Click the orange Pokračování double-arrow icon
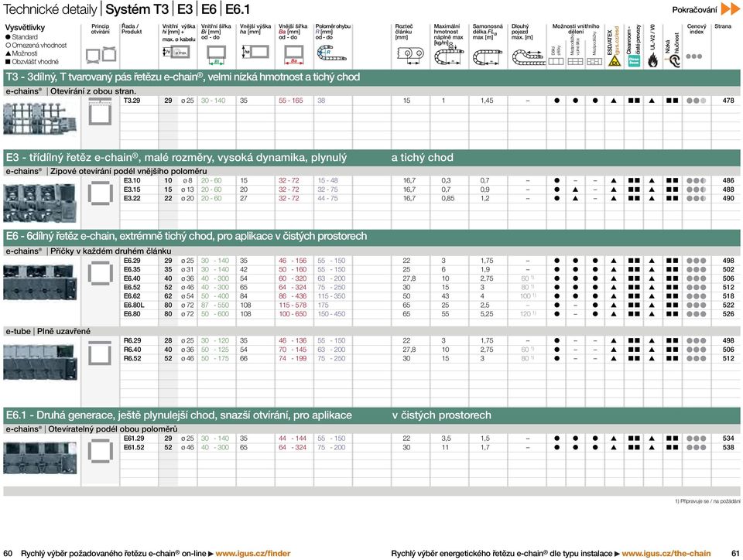The height and width of the screenshot is (560, 743). coord(730,9)
